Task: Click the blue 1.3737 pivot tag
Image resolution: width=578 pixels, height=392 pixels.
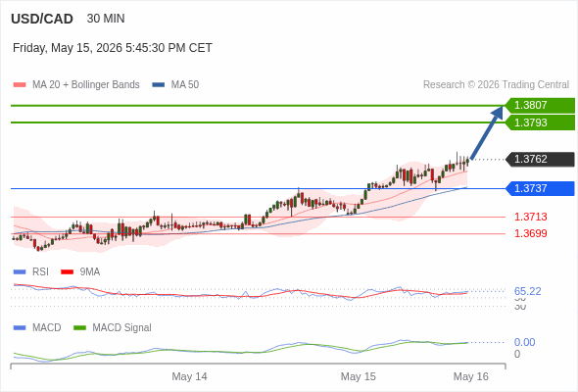Action: tap(540, 188)
